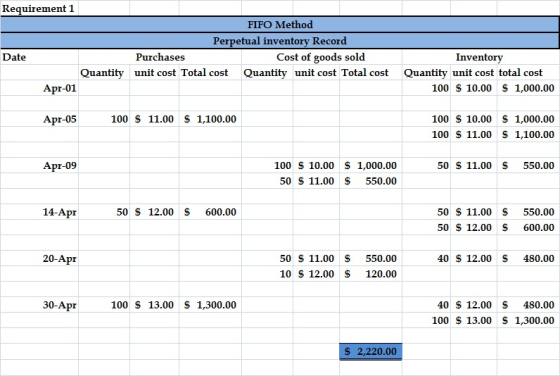
Task: Click 14-Apr purchase total '$ 600.00'
Action: [210, 212]
